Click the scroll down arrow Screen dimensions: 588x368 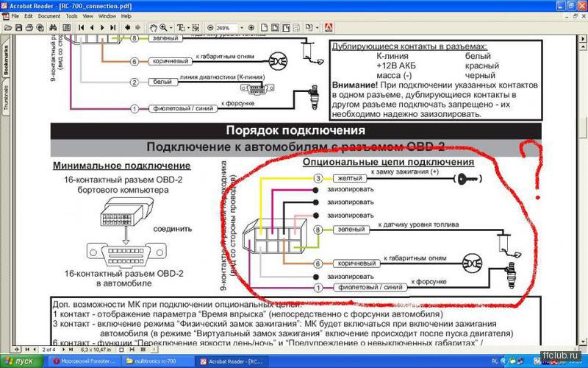pos(583,341)
